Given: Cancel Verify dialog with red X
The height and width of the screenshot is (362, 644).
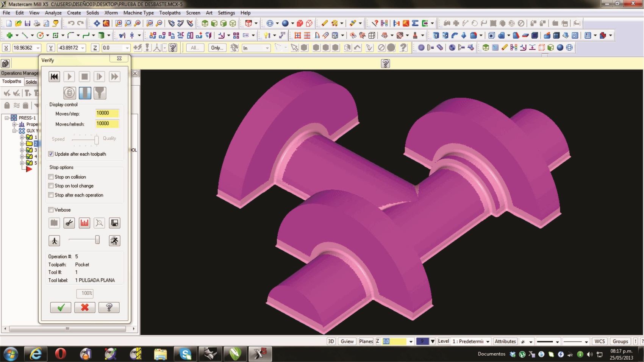Looking at the screenshot, I should click(x=85, y=307).
